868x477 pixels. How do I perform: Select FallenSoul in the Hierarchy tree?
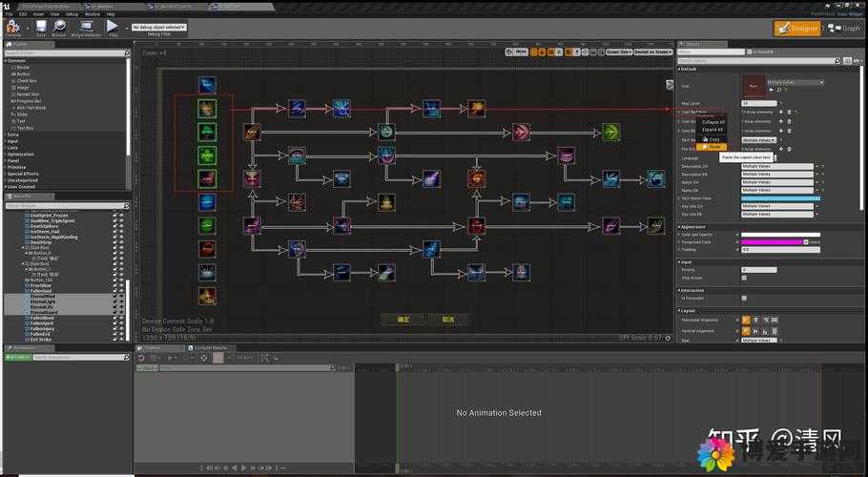click(x=41, y=291)
